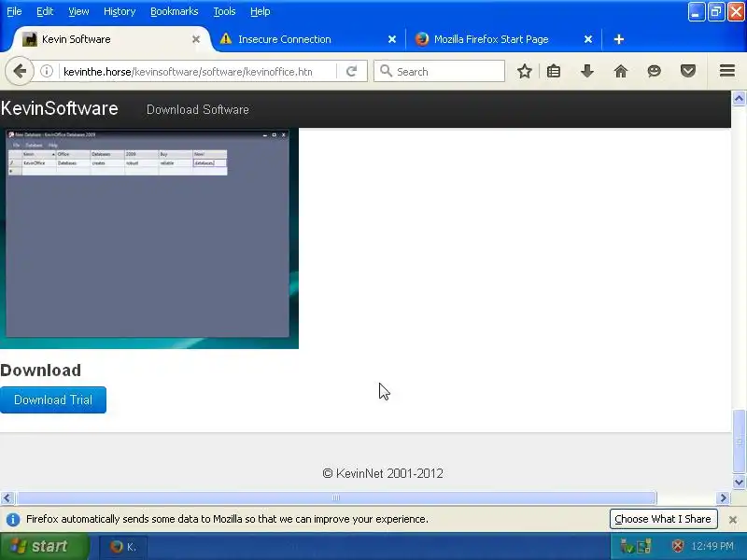Click into the address bar URL
Image resolution: width=747 pixels, height=560 pixels.
pos(195,72)
